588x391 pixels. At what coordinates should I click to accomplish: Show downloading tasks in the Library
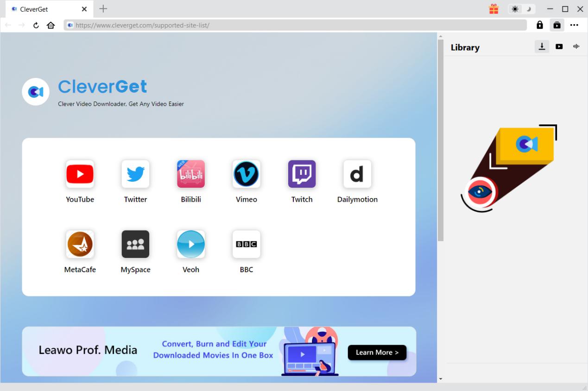tap(542, 46)
